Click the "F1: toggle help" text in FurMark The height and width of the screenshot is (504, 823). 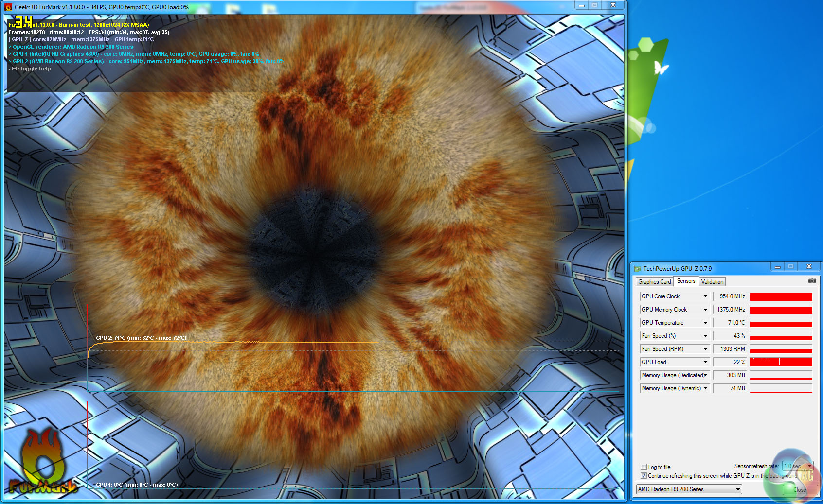31,69
